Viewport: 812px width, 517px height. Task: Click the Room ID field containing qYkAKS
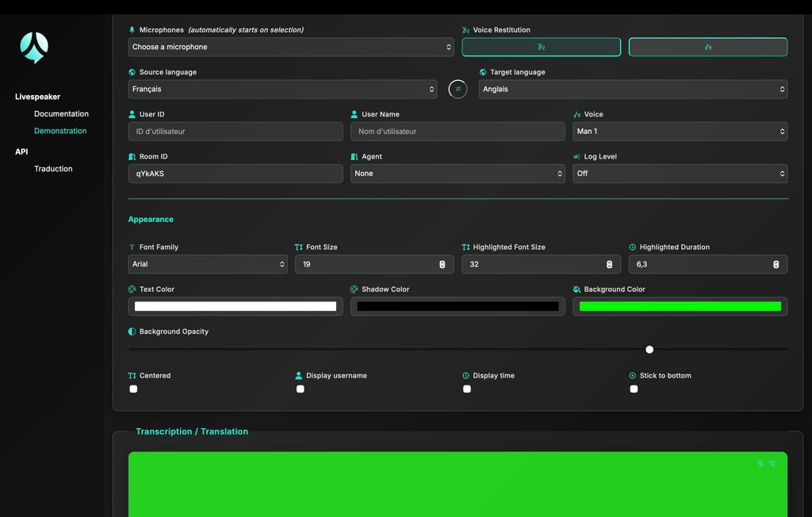(x=235, y=174)
